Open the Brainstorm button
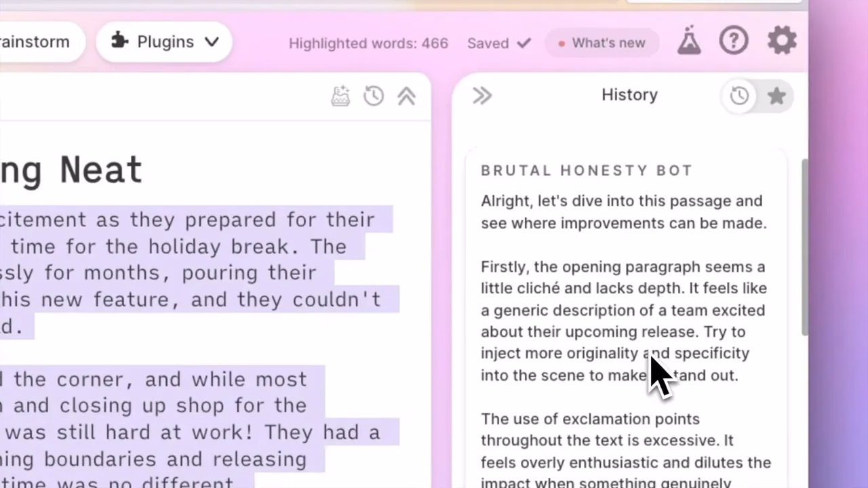868x488 pixels. (x=39, y=42)
